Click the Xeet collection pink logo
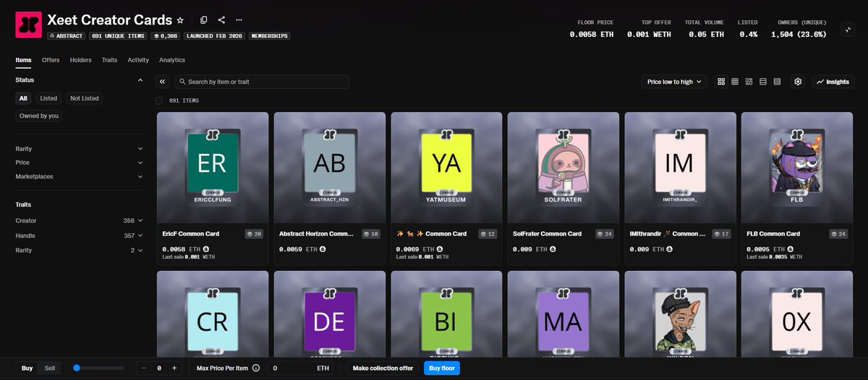 click(x=29, y=24)
